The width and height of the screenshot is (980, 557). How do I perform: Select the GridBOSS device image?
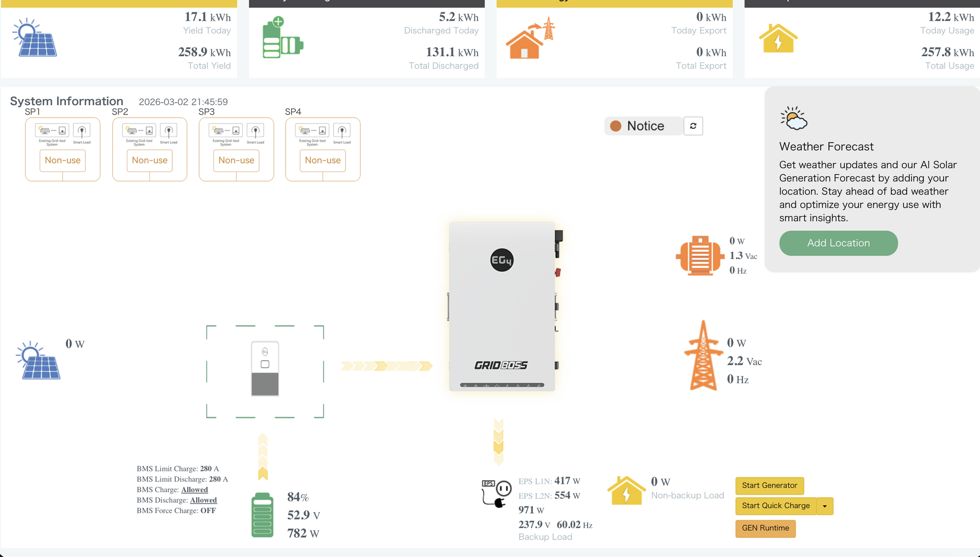tap(502, 306)
